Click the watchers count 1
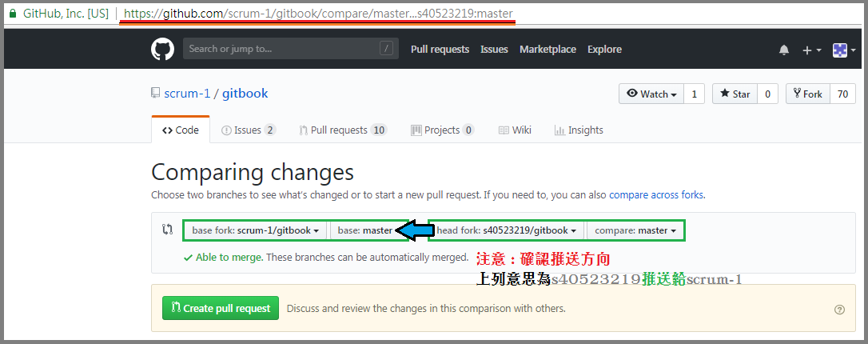This screenshot has width=868, height=344. tap(695, 94)
